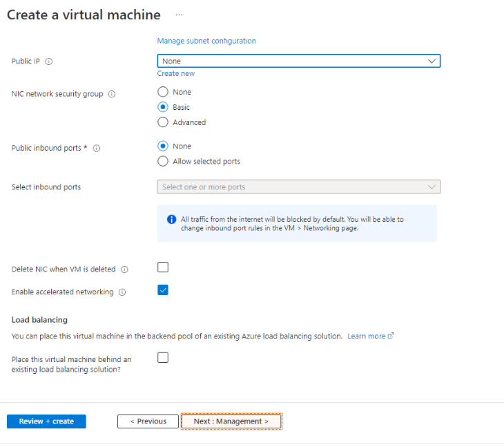Image resolution: width=504 pixels, height=447 pixels.
Task: Click the info icon next to Public IP
Action: click(49, 61)
